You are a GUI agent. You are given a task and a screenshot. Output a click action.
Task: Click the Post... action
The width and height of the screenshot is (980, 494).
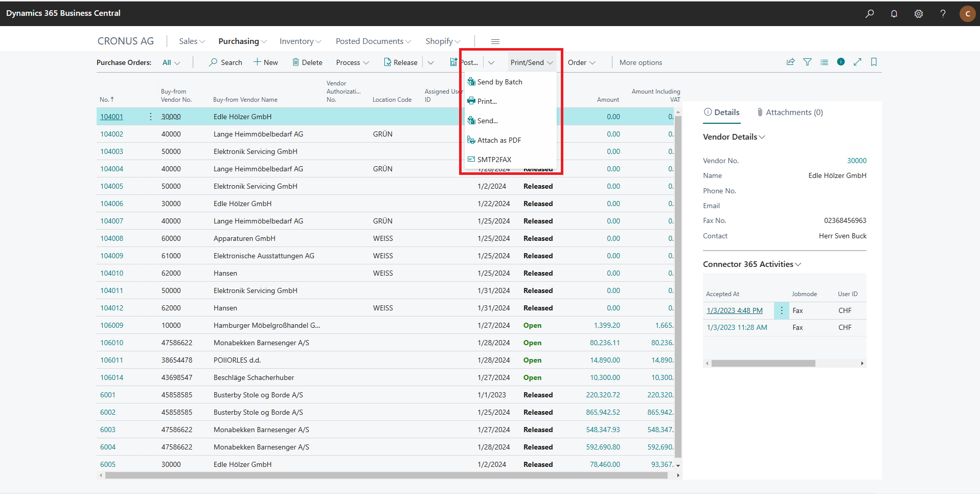click(x=464, y=62)
